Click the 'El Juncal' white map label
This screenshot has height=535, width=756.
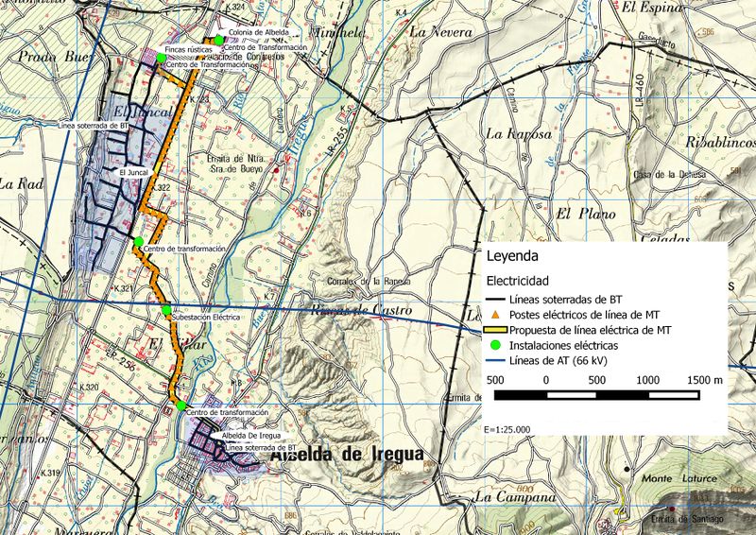pyautogui.click(x=133, y=174)
